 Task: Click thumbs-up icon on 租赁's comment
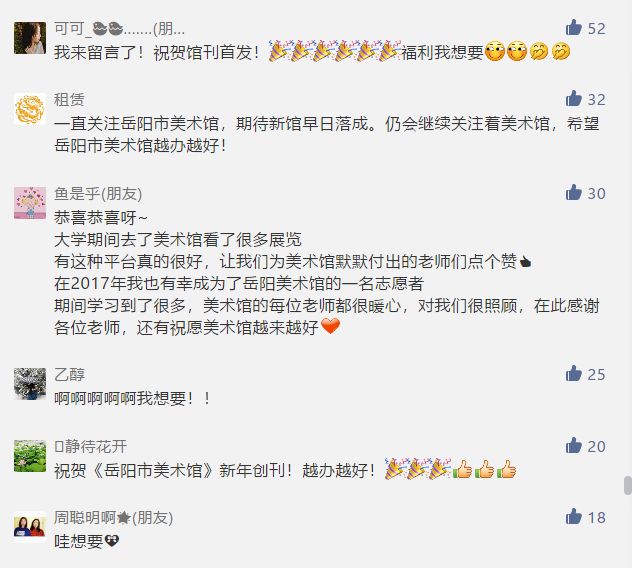573,98
